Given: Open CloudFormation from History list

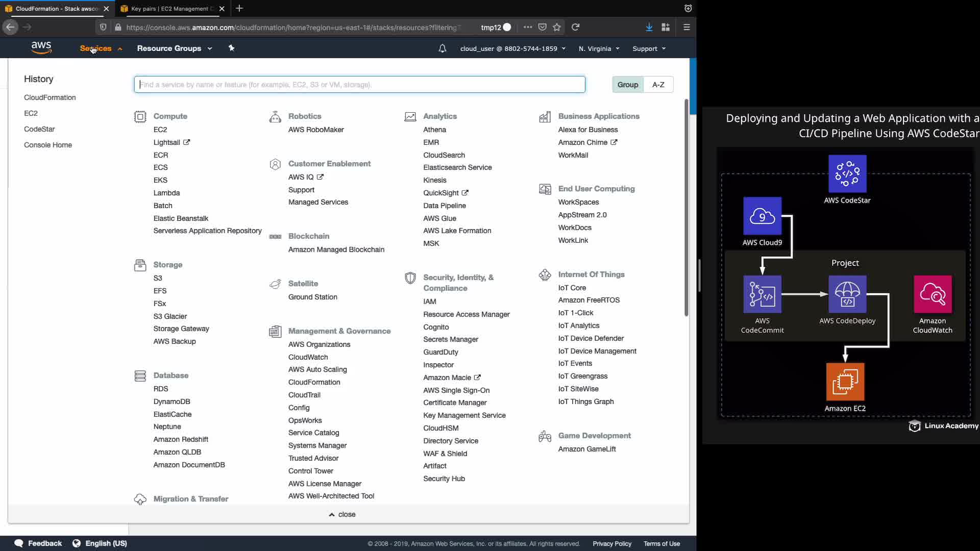Looking at the screenshot, I should tap(50, 97).
